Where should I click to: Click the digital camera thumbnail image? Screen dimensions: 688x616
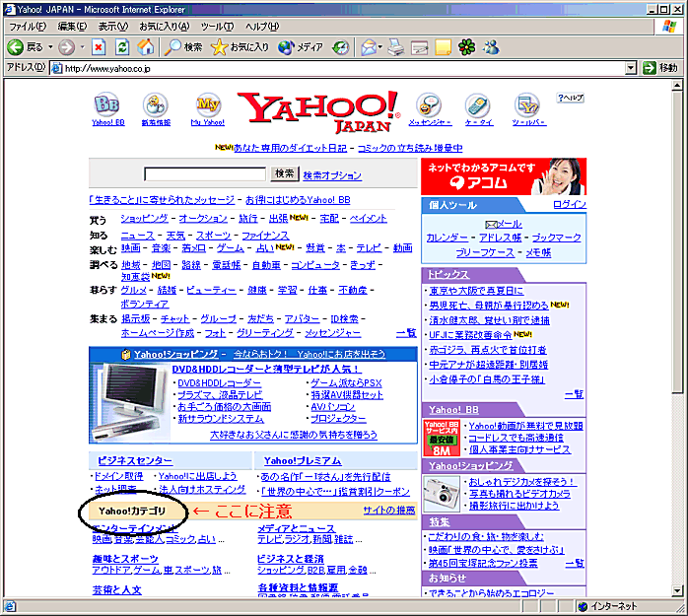pos(442,494)
